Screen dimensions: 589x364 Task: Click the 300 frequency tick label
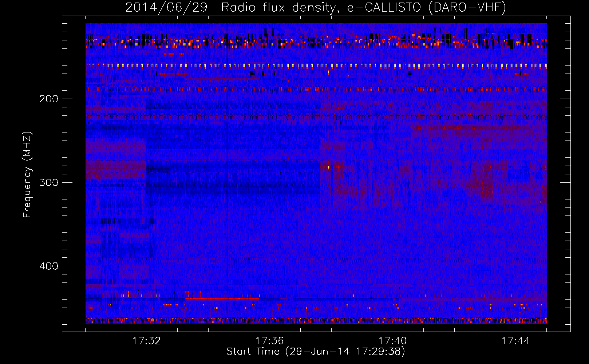click(49, 182)
